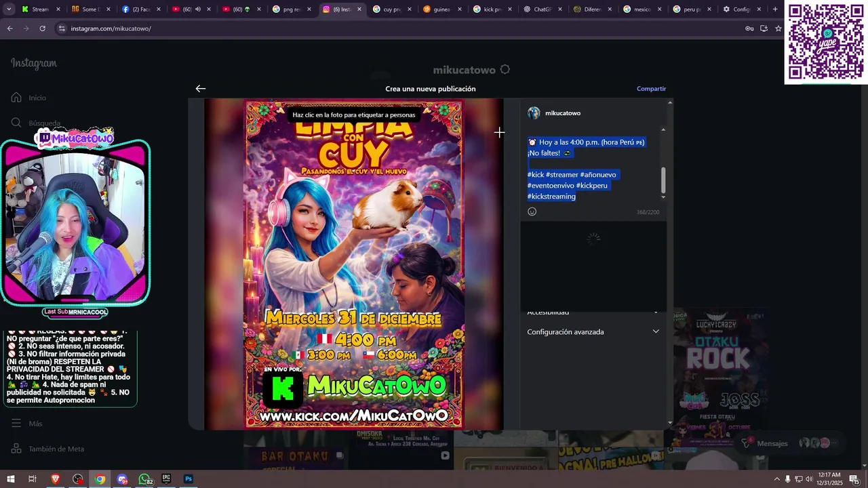Open Discord from the taskbar
Image resolution: width=868 pixels, height=488 pixels.
coord(122,479)
